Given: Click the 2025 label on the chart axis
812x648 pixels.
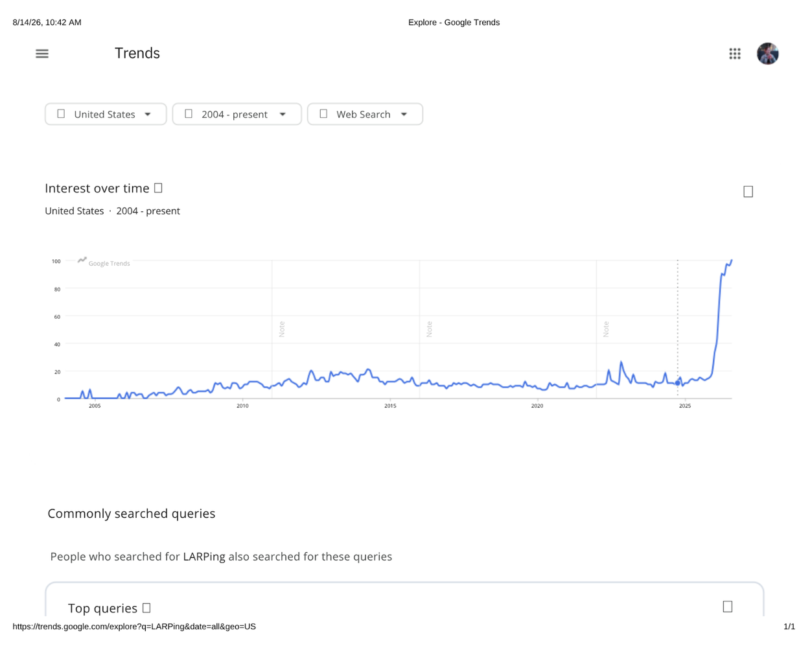Looking at the screenshot, I should click(x=684, y=406).
